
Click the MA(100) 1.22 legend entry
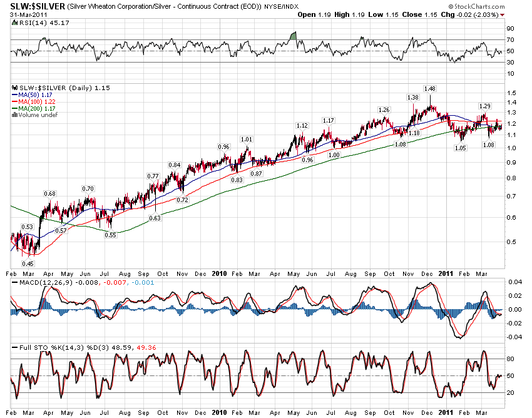click(33, 102)
